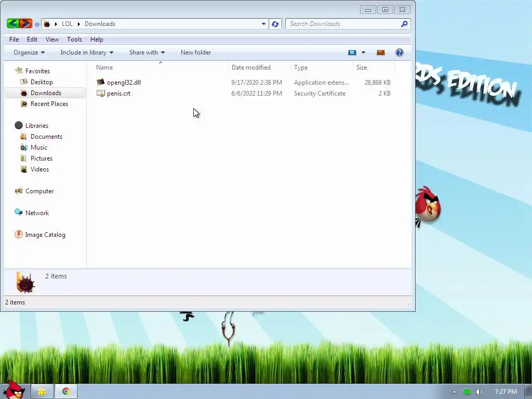Open Include in library dropdown
The height and width of the screenshot is (399, 532).
click(x=87, y=52)
